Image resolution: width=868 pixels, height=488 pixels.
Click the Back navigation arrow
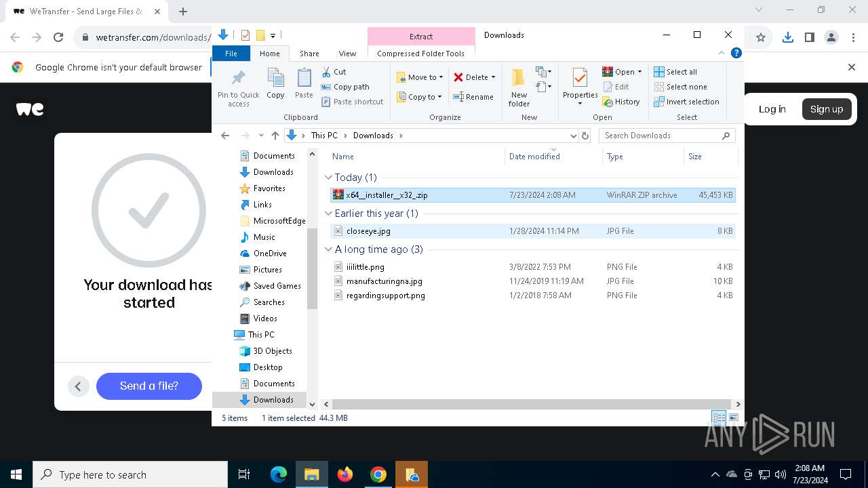(x=225, y=136)
